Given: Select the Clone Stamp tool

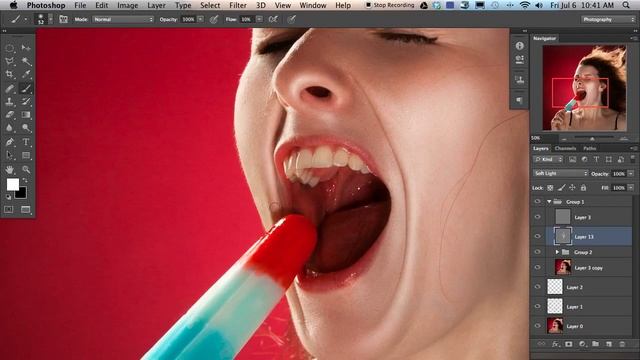Looking at the screenshot, I should point(9,102).
